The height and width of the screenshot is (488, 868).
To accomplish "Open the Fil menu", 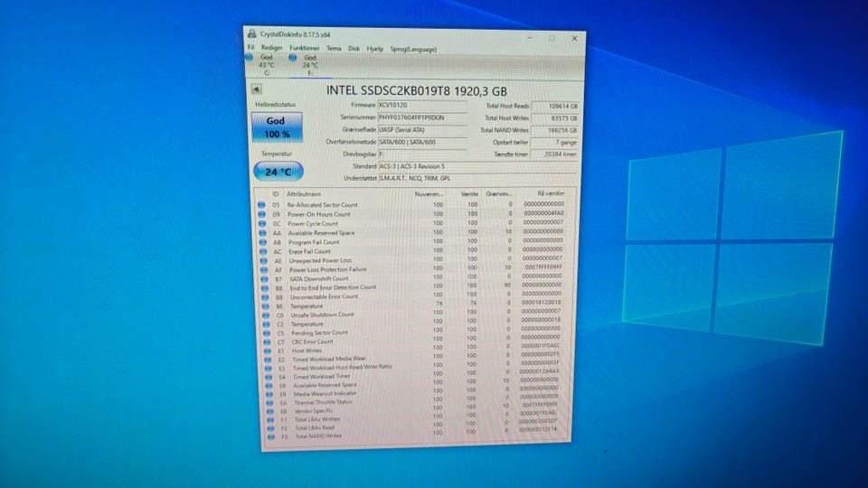I will pyautogui.click(x=250, y=48).
